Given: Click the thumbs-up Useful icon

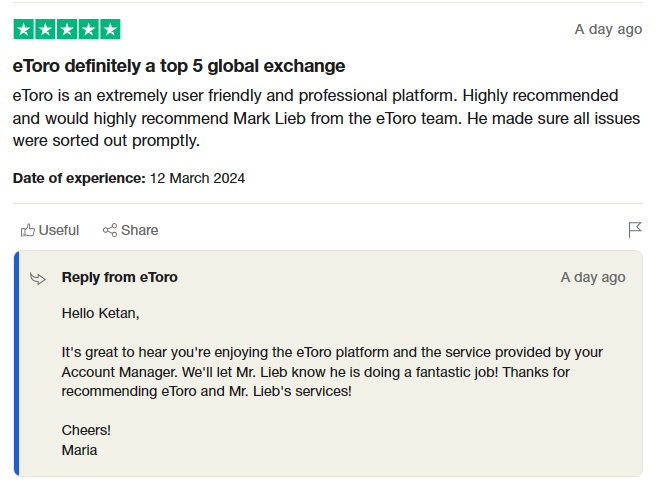Looking at the screenshot, I should pyautogui.click(x=28, y=230).
